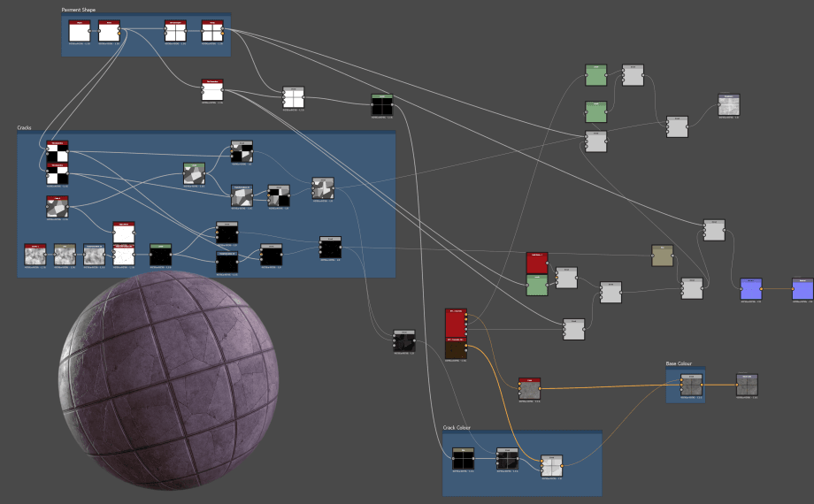Viewport: 814px width, 504px height.
Task: Select the third noise node in Cracks bottom row
Action: 94,255
